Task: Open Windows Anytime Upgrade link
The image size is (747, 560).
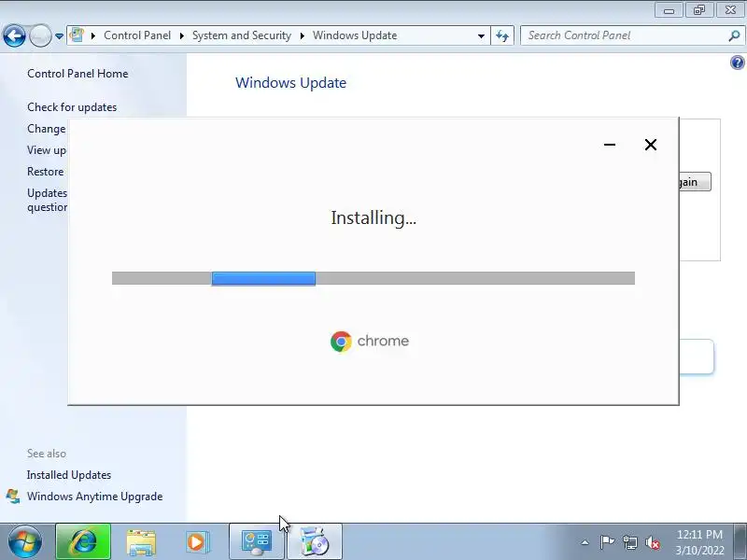Action: (x=95, y=497)
